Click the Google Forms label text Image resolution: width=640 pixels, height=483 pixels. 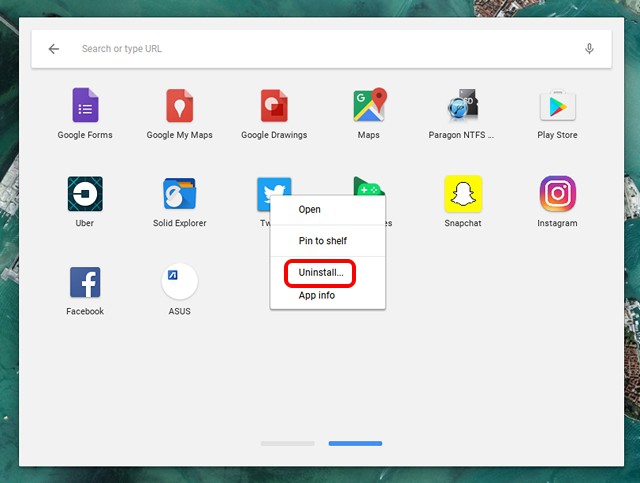click(85, 135)
